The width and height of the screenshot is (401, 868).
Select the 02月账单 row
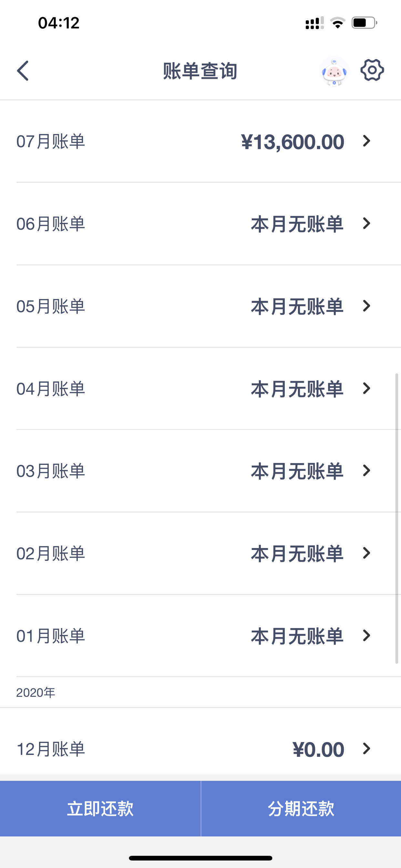pyautogui.click(x=200, y=553)
